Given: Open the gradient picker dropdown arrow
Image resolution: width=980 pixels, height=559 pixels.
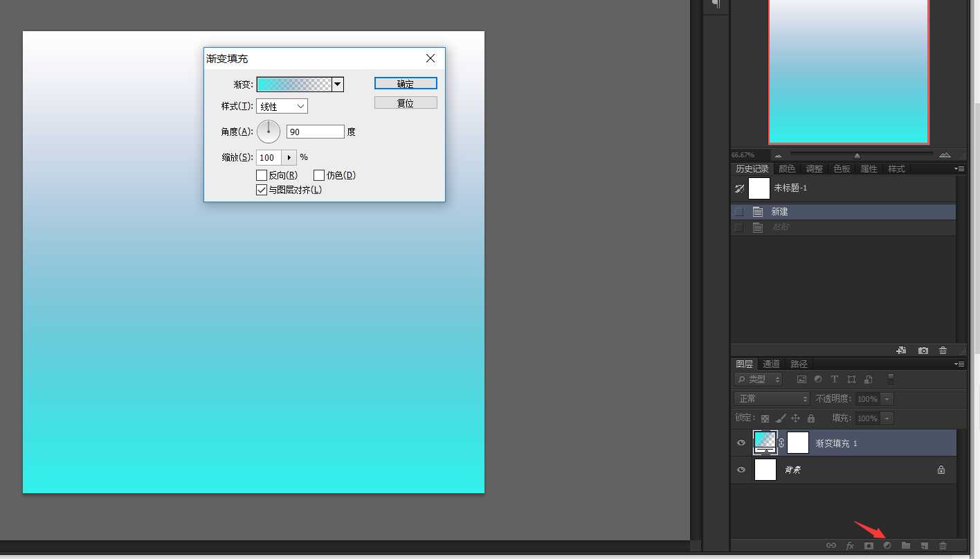Looking at the screenshot, I should (338, 85).
